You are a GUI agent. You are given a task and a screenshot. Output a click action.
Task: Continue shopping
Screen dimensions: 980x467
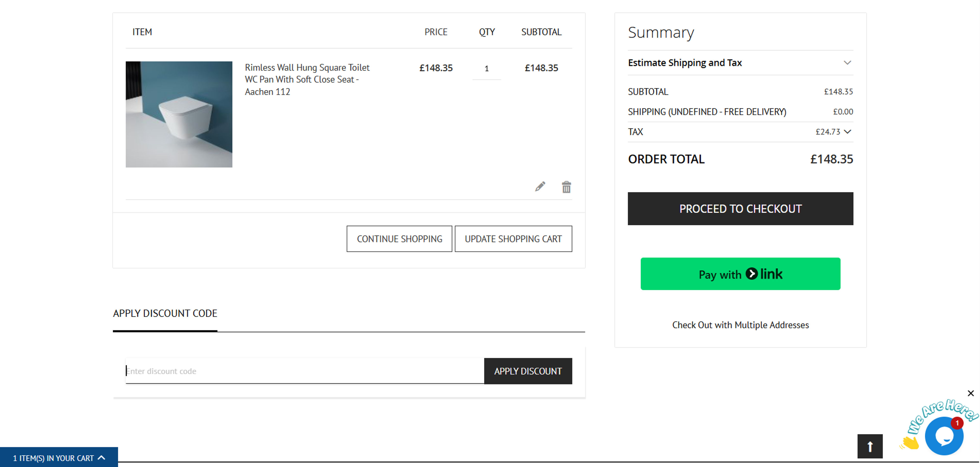pyautogui.click(x=399, y=239)
